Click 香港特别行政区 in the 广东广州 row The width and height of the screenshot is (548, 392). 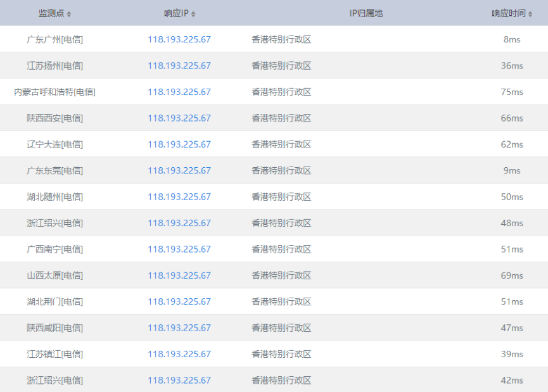(x=281, y=39)
